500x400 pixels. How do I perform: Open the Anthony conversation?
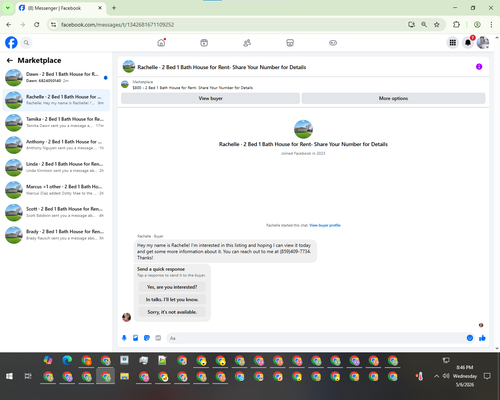(x=56, y=145)
